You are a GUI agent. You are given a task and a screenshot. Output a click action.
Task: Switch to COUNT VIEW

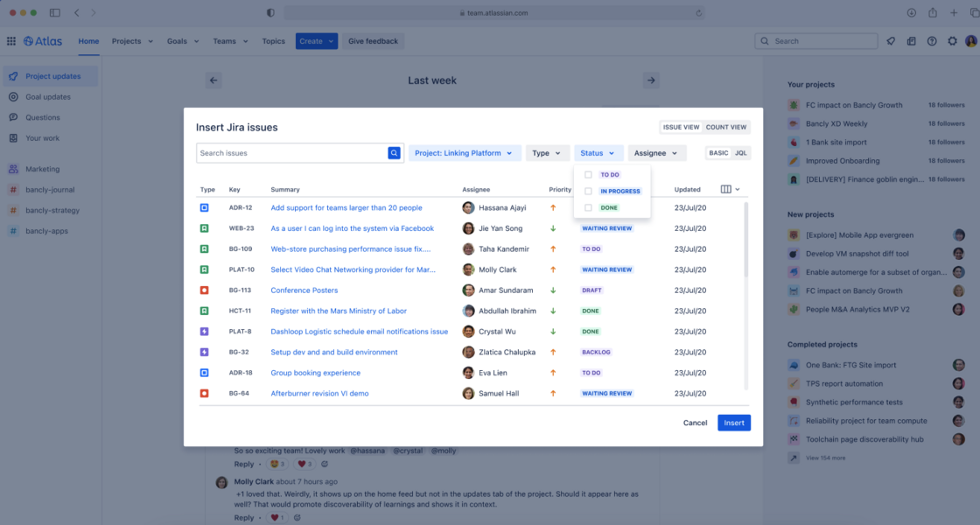pos(727,127)
